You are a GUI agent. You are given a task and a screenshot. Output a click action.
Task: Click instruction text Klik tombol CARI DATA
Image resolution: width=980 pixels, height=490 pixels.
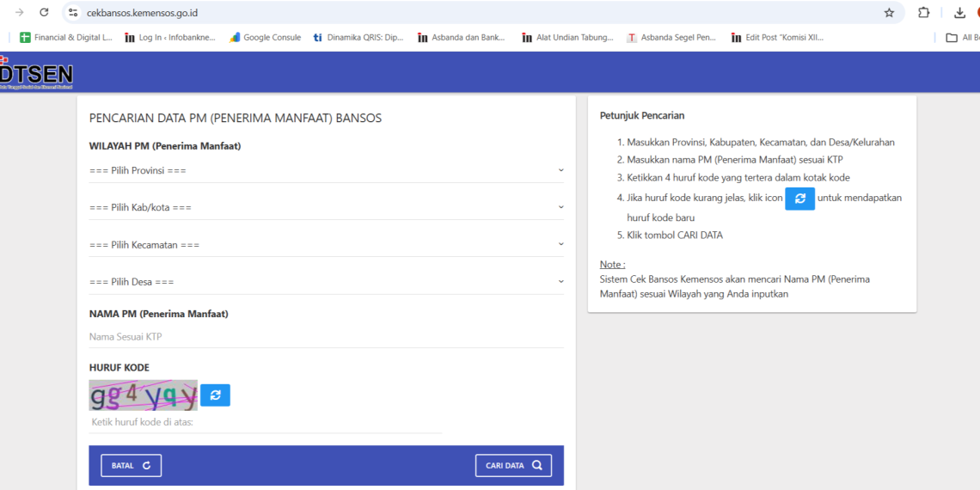675,236
